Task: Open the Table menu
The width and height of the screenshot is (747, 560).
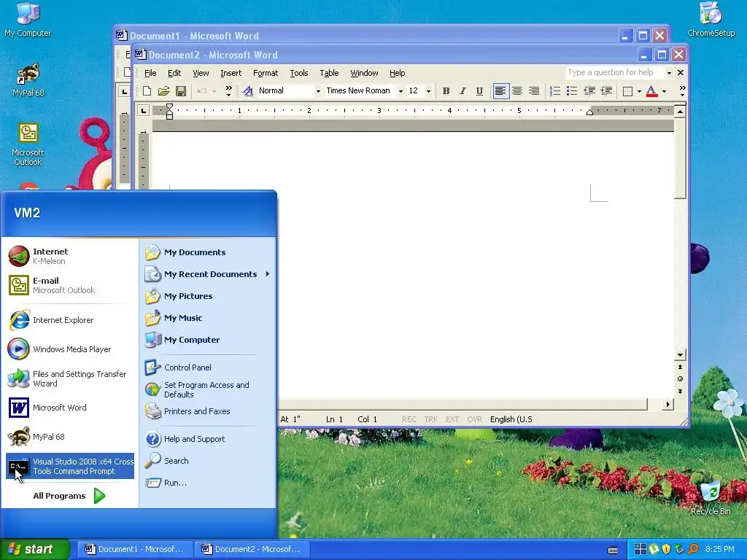Action: (329, 73)
